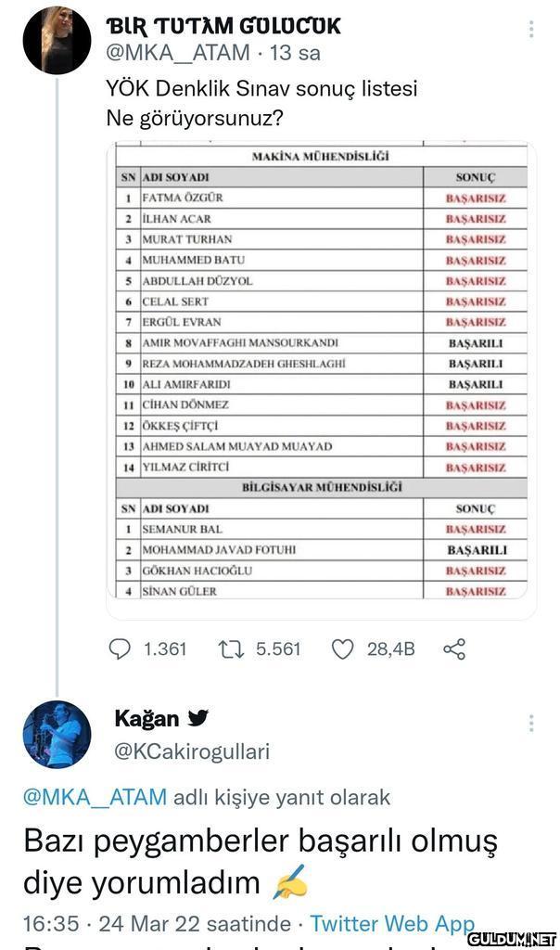The image size is (560, 950).
Task: Click the share icon under tweet
Action: coord(454,648)
